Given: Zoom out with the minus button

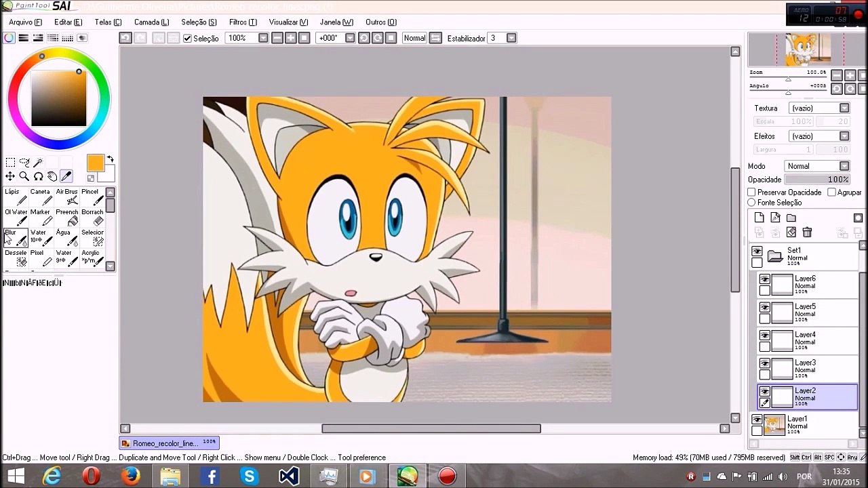Looking at the screenshot, I should (x=277, y=38).
